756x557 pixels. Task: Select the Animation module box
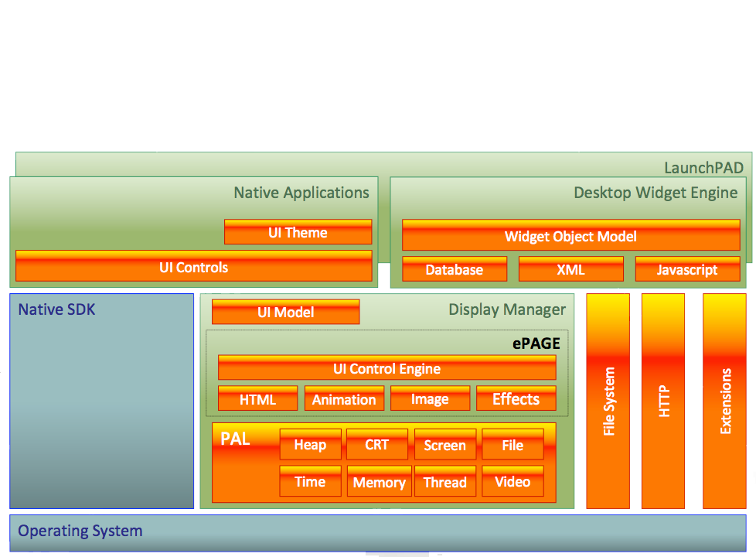click(343, 398)
